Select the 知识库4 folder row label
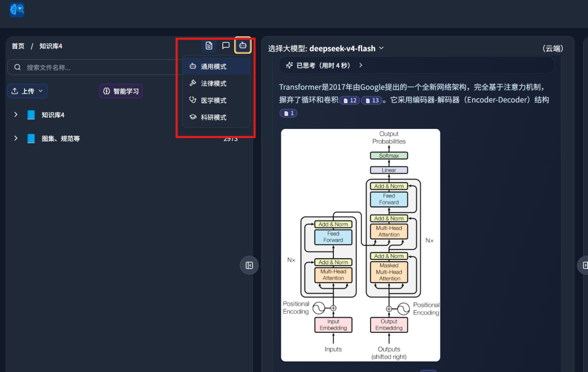Screen dimensions: 588x372 pos(53,115)
